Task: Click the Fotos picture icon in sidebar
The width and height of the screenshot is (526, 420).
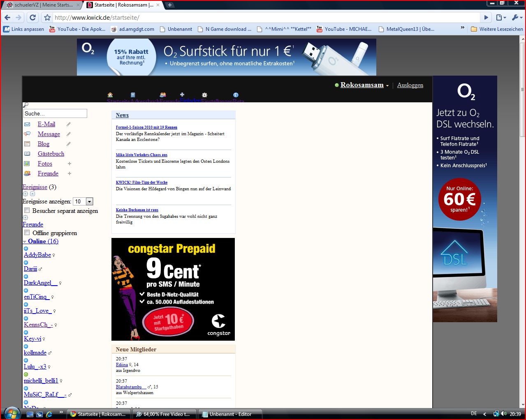Action: pyautogui.click(x=27, y=164)
